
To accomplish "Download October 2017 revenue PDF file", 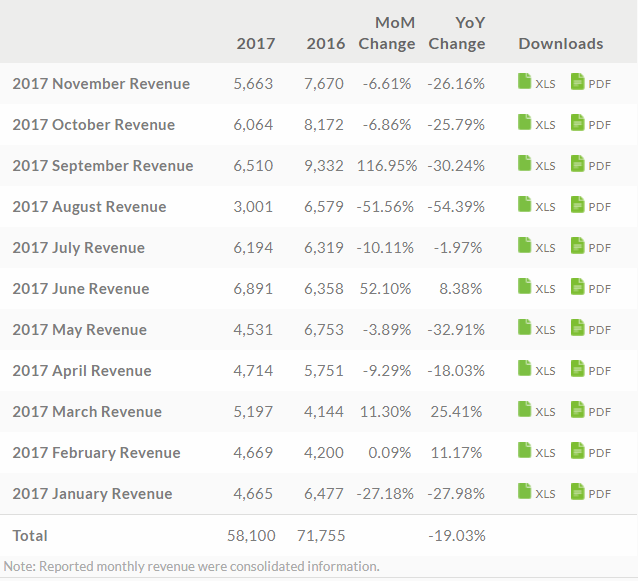I will coord(590,124).
